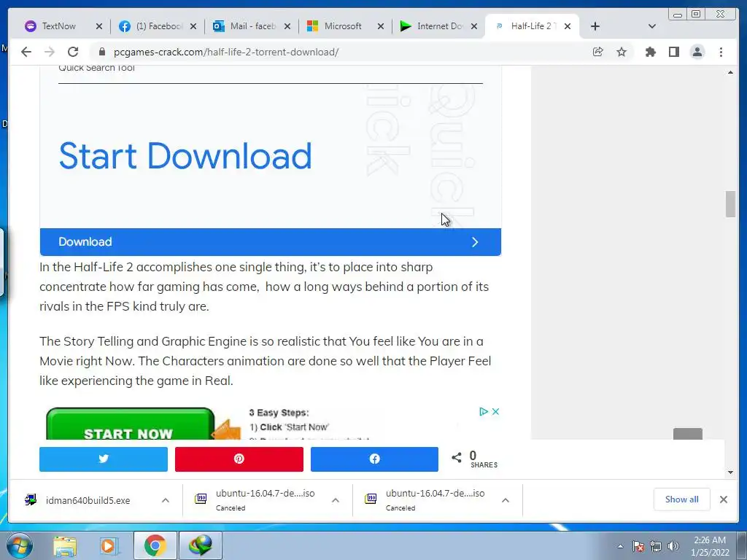Open the idman640build5.exe download

[x=88, y=500]
